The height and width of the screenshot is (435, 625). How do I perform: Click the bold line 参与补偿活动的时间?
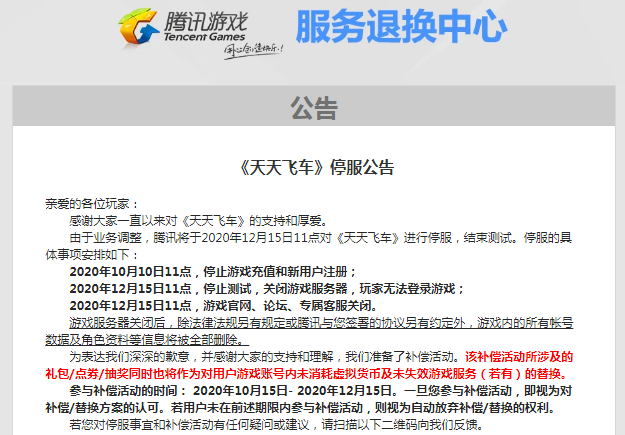(321, 390)
